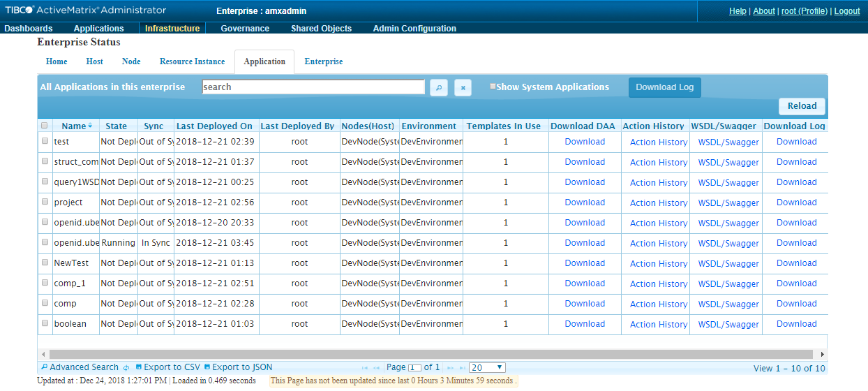Open Action History for project row
Viewport: 868px width, 391px height.
(659, 203)
